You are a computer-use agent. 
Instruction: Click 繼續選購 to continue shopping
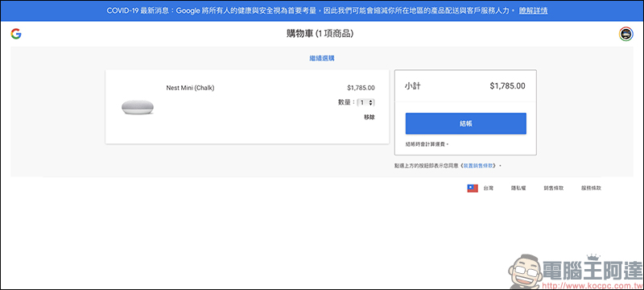point(322,58)
